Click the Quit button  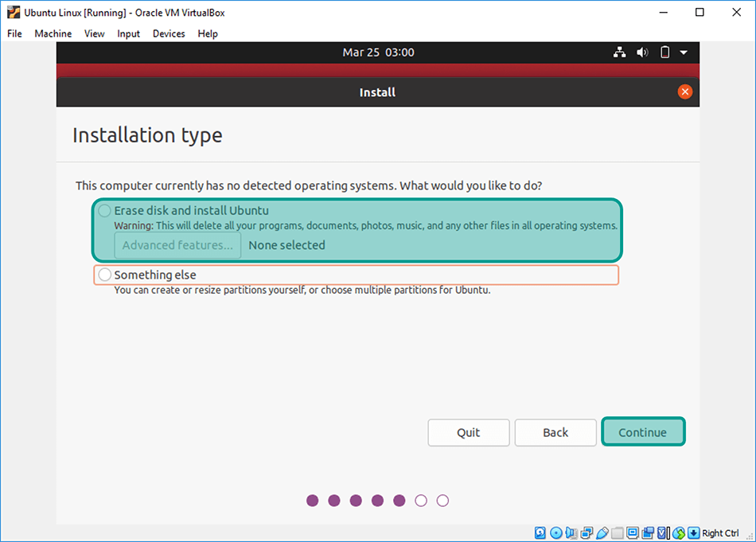tap(469, 432)
